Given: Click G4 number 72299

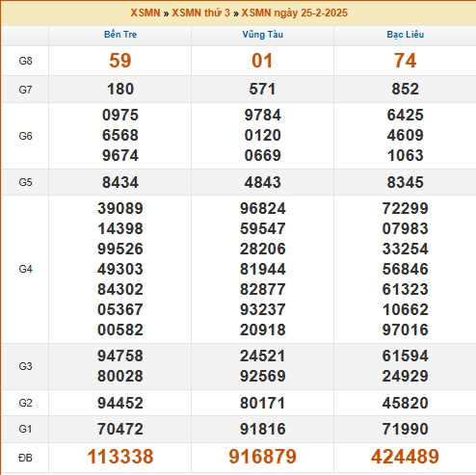Looking at the screenshot, I should coord(406,208).
